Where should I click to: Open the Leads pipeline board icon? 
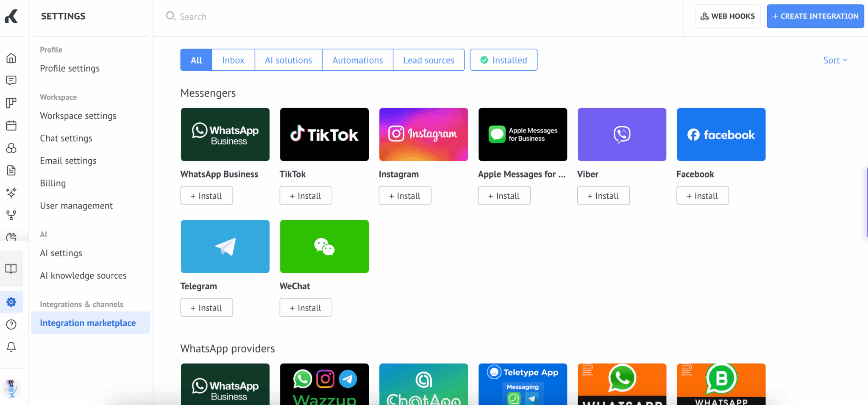point(11,103)
